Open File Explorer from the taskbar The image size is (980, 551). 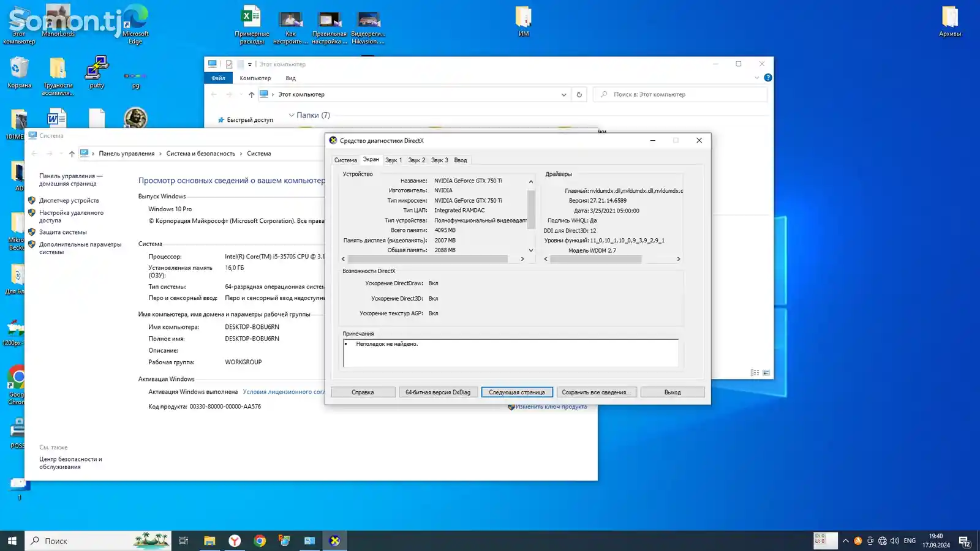point(209,541)
